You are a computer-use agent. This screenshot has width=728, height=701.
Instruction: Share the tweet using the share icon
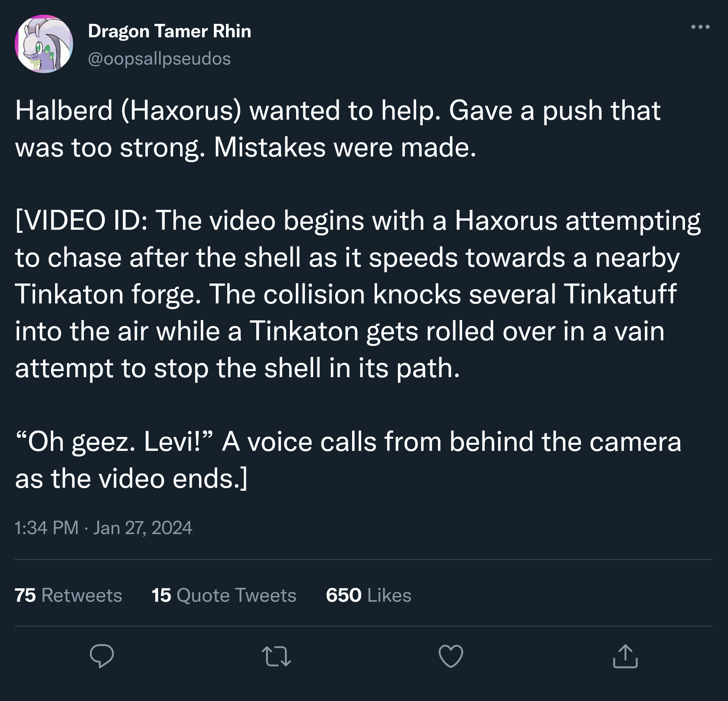tap(625, 655)
